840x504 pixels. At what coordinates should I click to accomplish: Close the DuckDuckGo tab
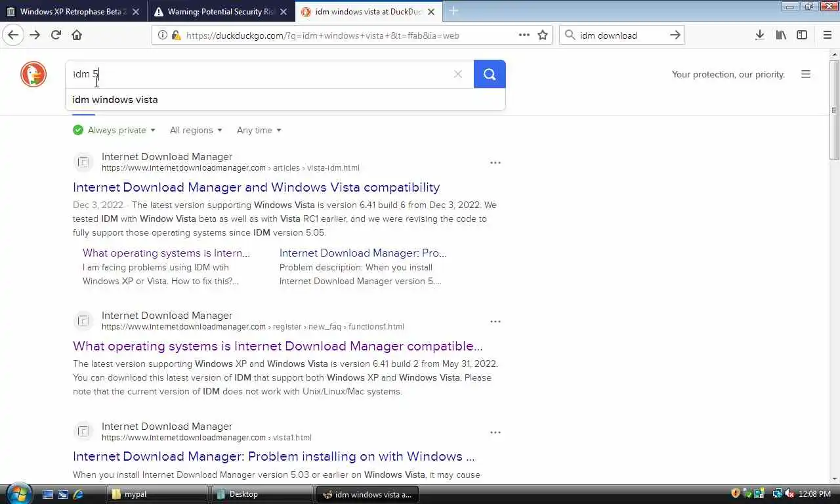coord(431,12)
